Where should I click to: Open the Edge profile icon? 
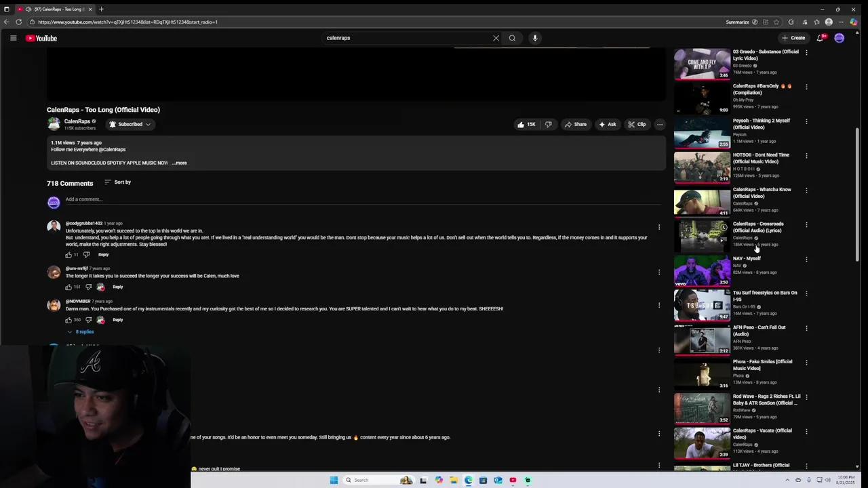(829, 22)
